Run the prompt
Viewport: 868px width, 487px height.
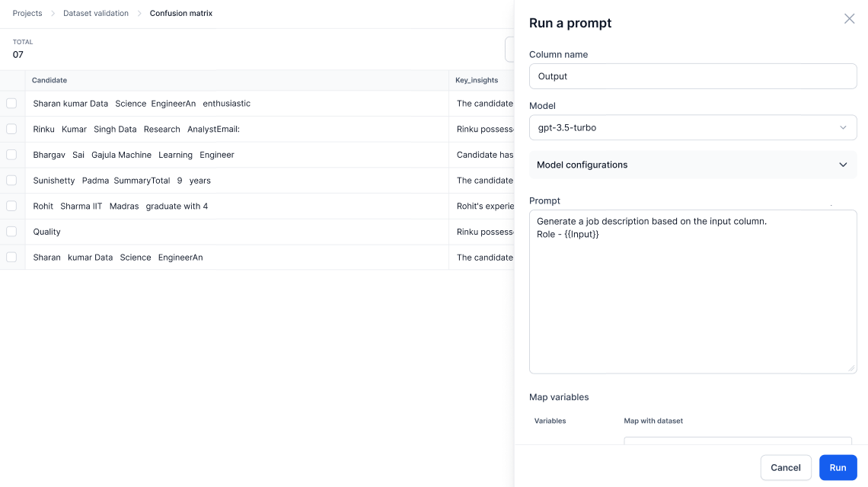(x=838, y=468)
